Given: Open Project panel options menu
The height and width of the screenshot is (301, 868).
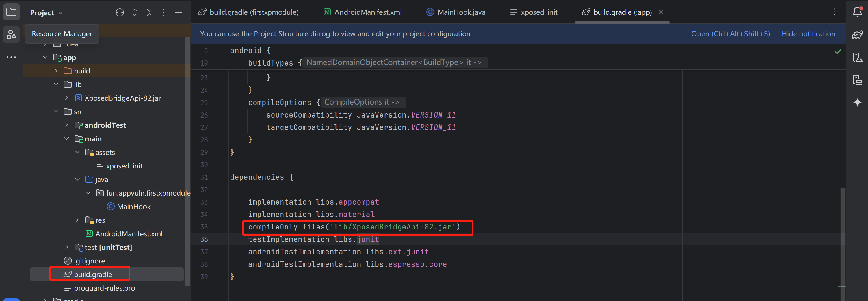Looking at the screenshot, I should point(164,13).
